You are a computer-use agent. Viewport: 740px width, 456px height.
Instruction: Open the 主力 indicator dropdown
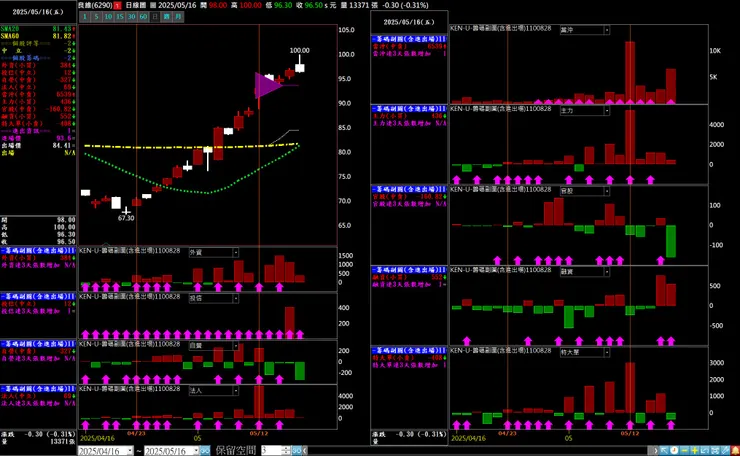tap(606, 111)
